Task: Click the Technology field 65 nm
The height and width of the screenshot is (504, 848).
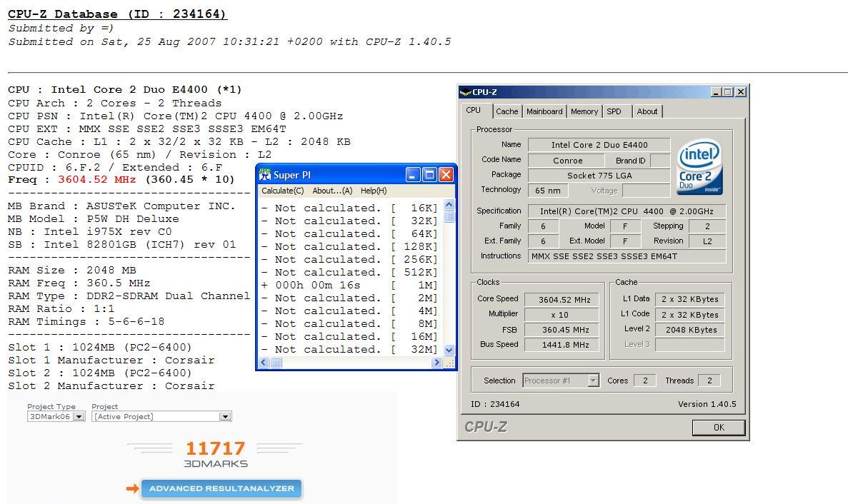Action: (x=548, y=190)
